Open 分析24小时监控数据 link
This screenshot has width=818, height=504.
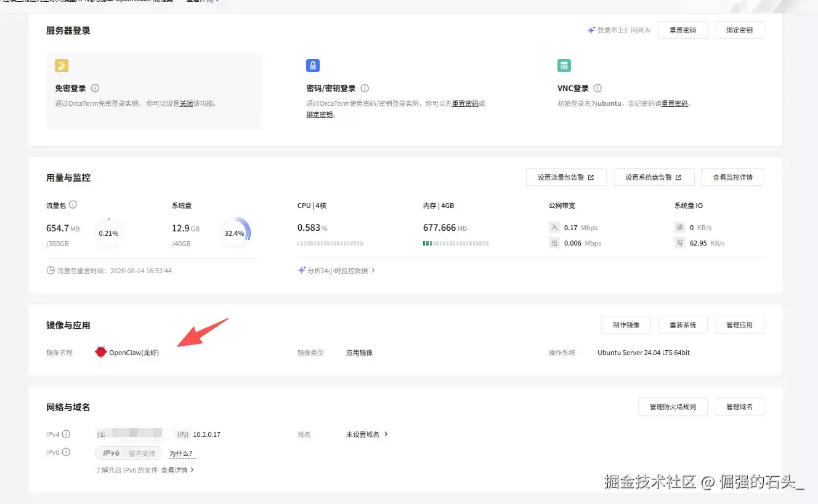click(341, 270)
